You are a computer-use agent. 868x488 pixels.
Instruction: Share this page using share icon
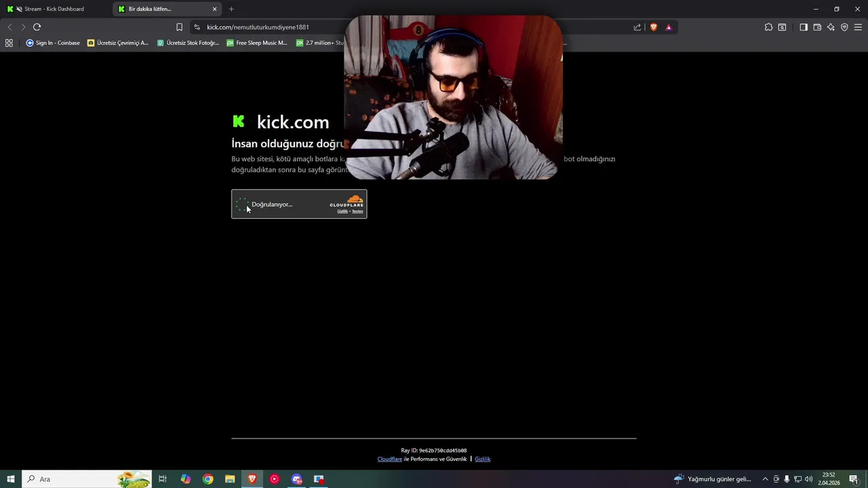(637, 27)
